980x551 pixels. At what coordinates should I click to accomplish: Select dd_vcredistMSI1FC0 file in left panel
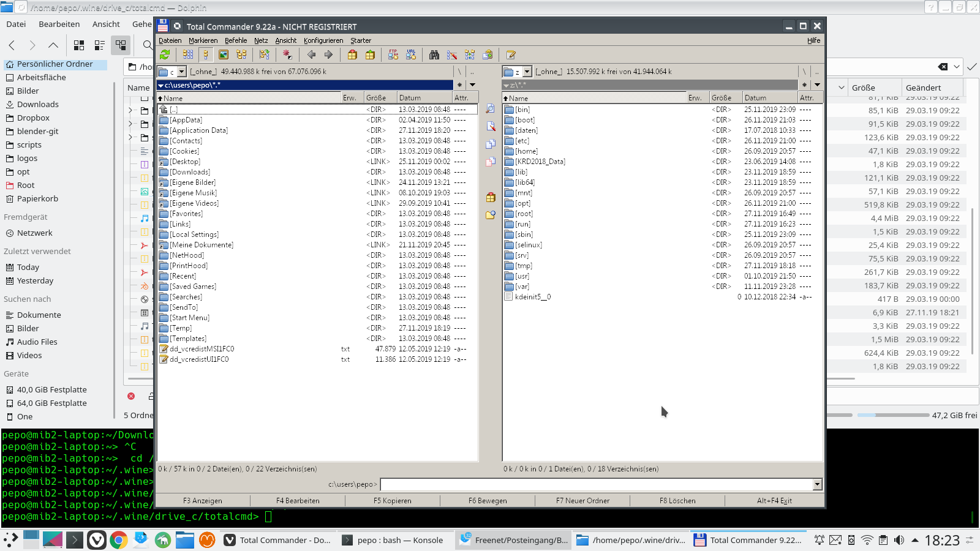[x=202, y=349]
